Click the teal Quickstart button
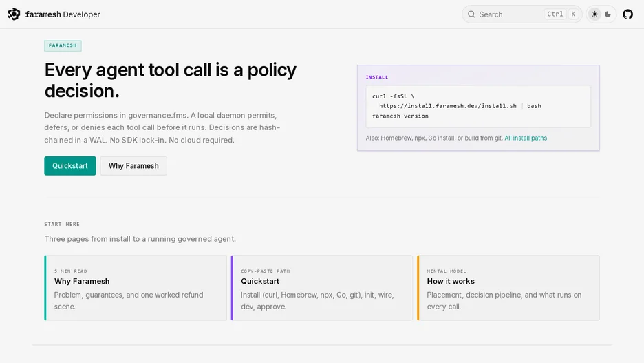This screenshot has height=363, width=644. coord(70,166)
